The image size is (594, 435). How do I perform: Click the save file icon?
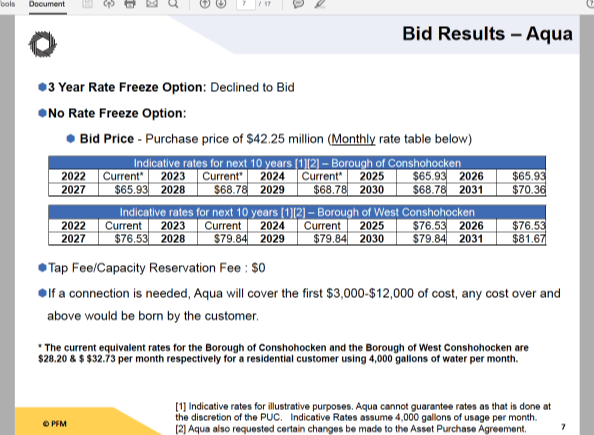click(x=88, y=4)
